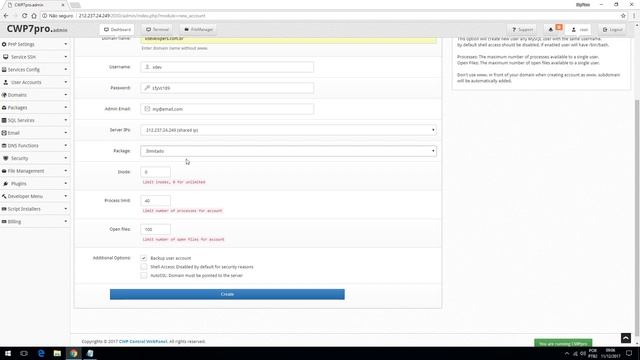640x360 pixels.
Task: Expand the PHP Settings menu arrow
Action: (x=66, y=44)
